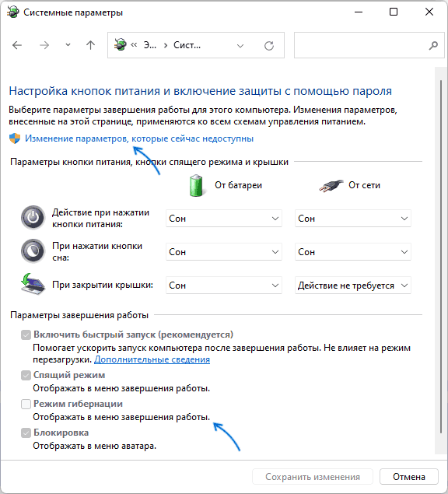The image size is (448, 494).
Task: Open lid close dropdown under 'От батареи'
Action: 224,286
